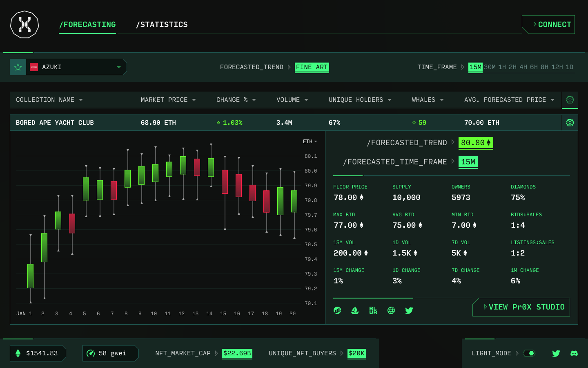
Task: Visit the collection website via globe icon
Action: (x=391, y=310)
